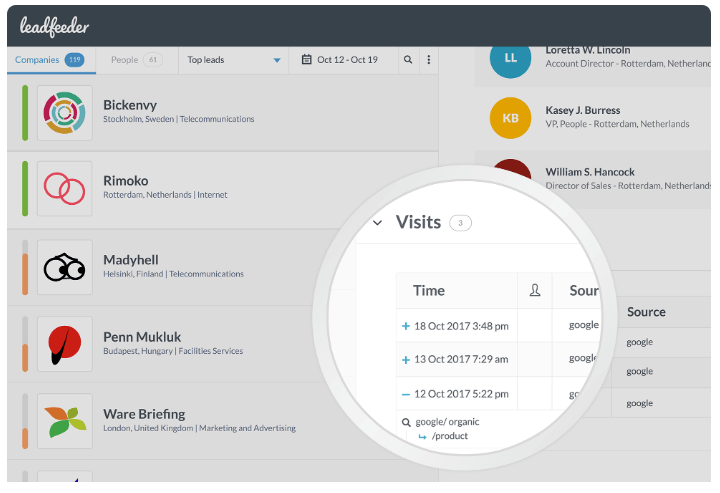Click the Penn Mukluk red logo
Image resolution: width=720 pixels, height=493 pixels.
tap(65, 344)
